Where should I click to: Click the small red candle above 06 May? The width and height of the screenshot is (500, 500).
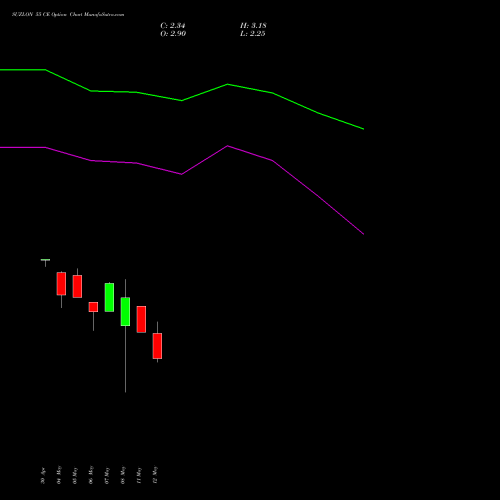tap(93, 307)
